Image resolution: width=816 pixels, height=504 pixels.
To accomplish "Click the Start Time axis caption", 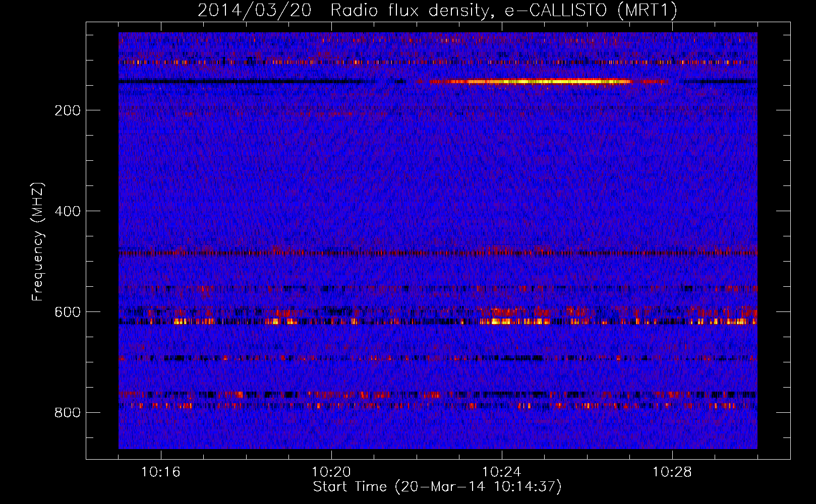I will click(x=437, y=487).
